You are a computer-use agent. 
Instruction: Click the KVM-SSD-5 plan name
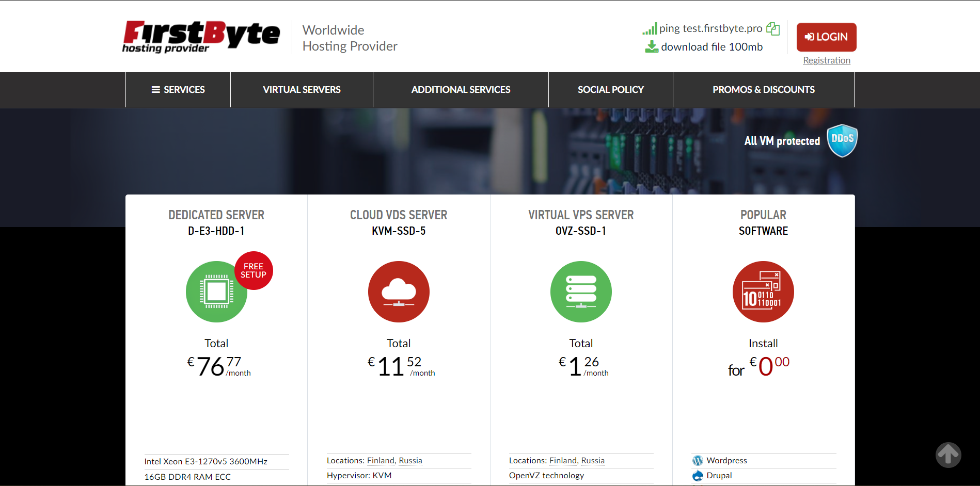click(x=399, y=231)
